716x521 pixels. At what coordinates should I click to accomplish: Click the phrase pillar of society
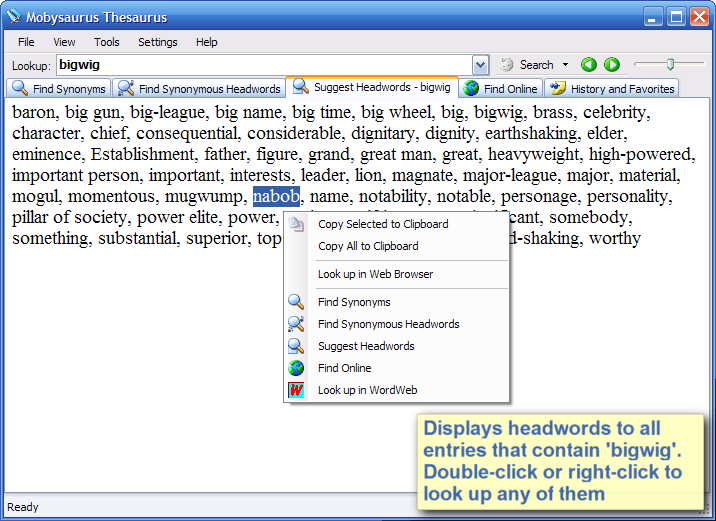coord(69,217)
